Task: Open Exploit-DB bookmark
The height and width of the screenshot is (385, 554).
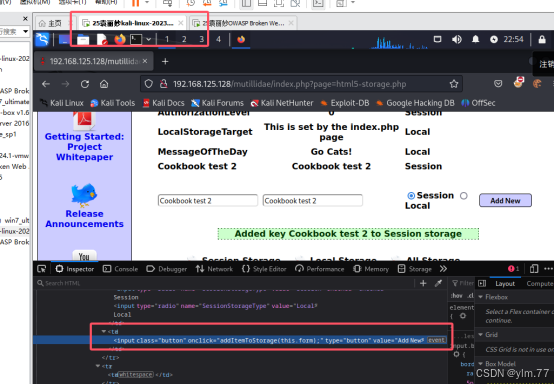Action: [x=345, y=103]
